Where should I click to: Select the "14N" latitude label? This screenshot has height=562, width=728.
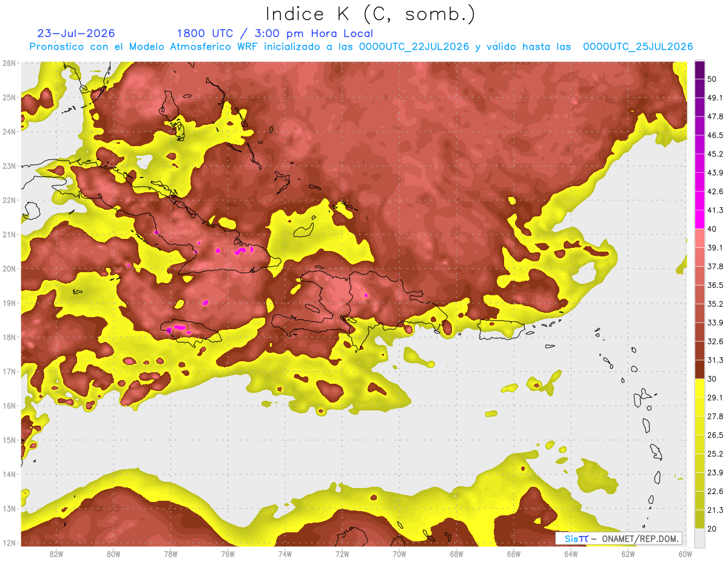tap(9, 474)
